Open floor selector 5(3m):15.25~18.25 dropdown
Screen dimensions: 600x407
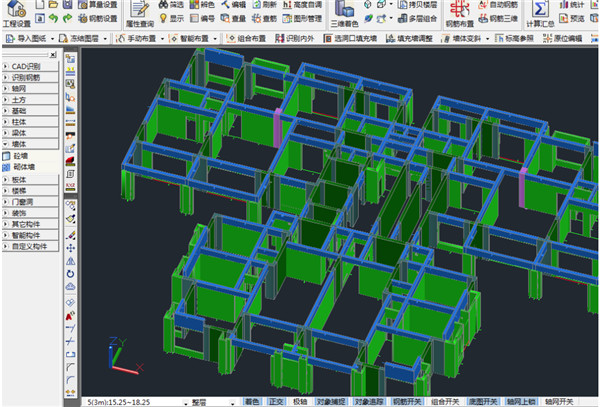[x=186, y=402]
